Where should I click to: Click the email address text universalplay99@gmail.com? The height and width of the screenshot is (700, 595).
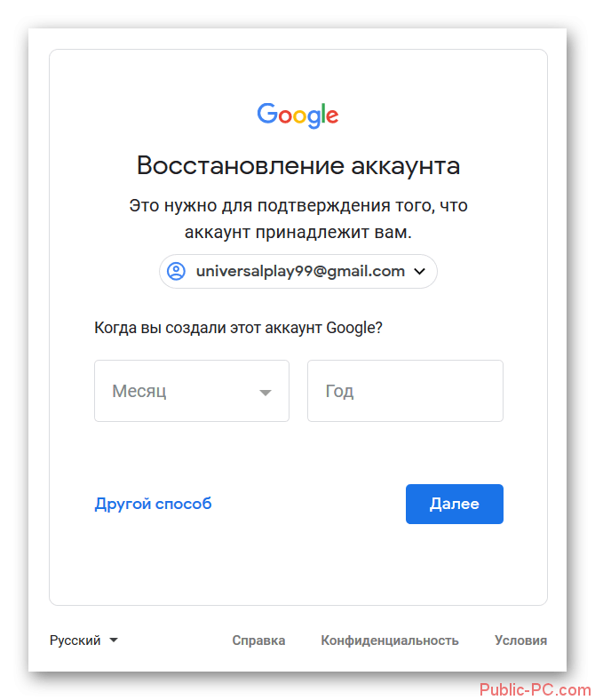click(300, 271)
